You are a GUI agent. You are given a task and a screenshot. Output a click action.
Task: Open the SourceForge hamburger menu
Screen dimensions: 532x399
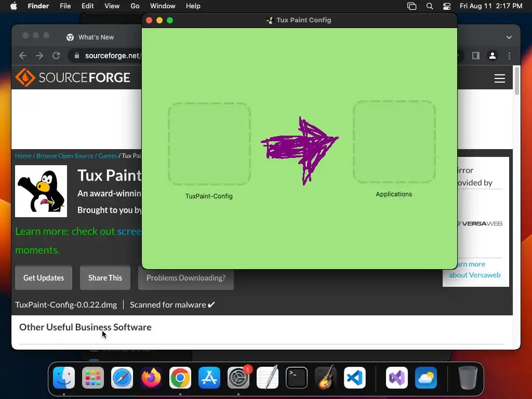pos(499,78)
